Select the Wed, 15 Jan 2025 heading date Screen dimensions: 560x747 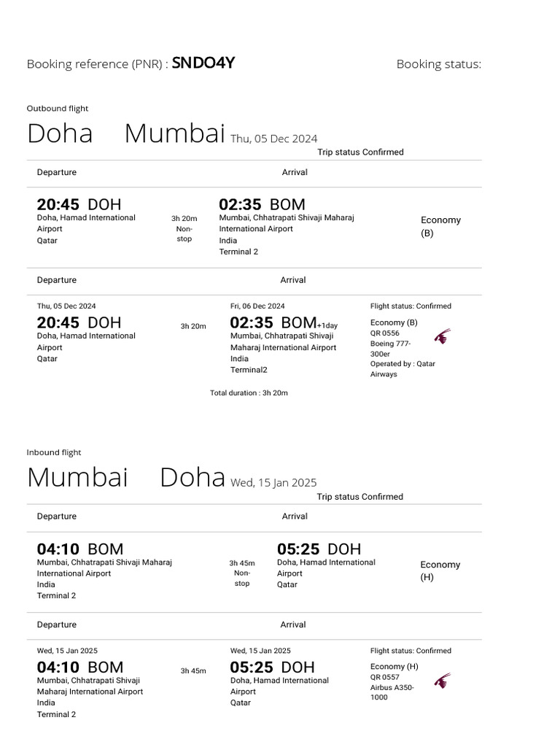tap(273, 482)
